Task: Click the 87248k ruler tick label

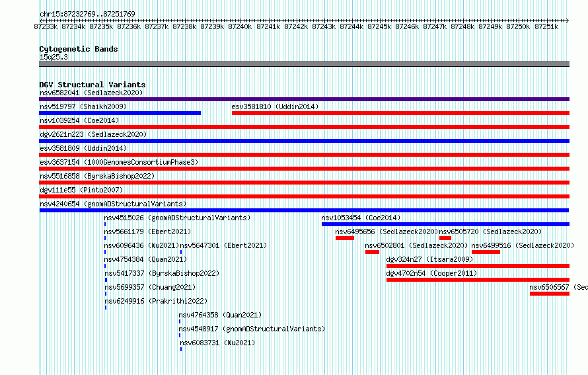Action: (x=462, y=26)
